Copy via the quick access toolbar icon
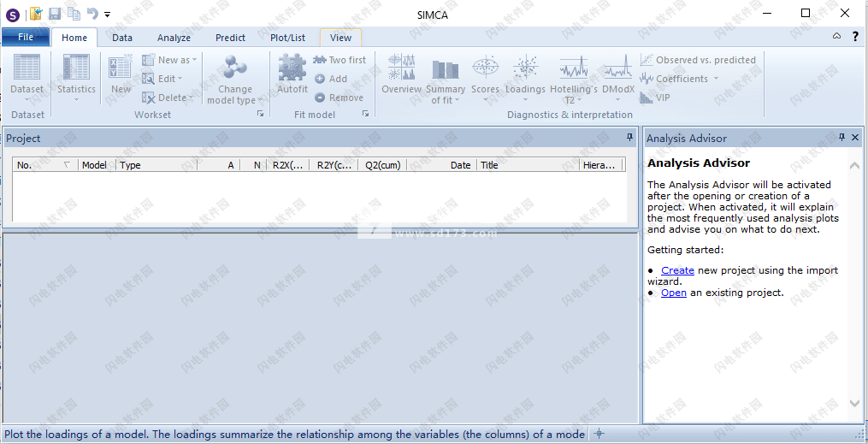The width and height of the screenshot is (868, 444). click(x=73, y=14)
